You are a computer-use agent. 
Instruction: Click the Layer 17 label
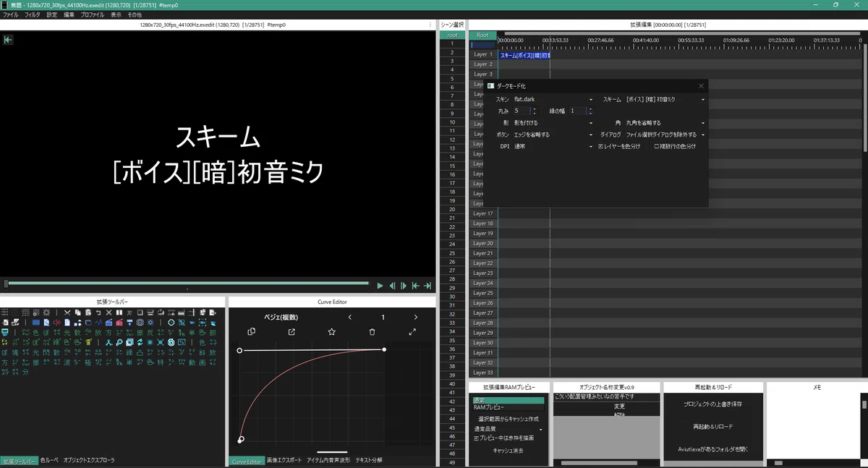click(482, 213)
